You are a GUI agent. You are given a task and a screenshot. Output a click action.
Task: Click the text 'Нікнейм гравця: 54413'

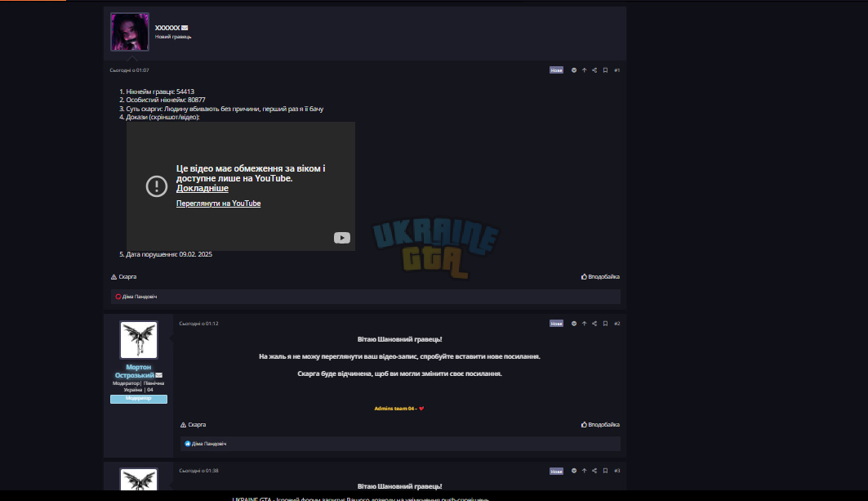point(160,92)
